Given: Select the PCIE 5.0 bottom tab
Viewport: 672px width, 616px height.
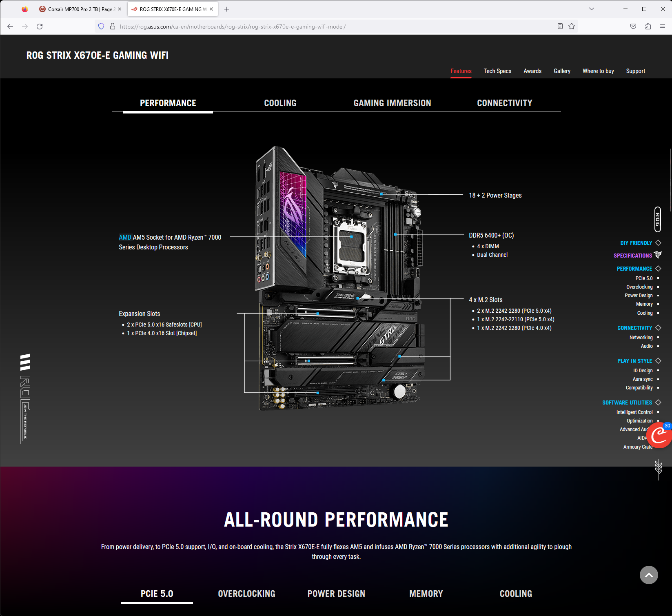Looking at the screenshot, I should pyautogui.click(x=157, y=594).
